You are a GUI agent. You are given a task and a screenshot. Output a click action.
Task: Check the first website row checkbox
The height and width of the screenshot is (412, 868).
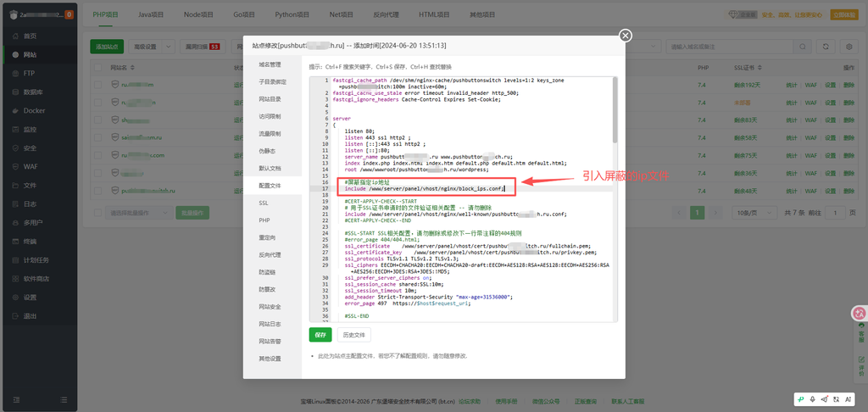click(x=98, y=85)
